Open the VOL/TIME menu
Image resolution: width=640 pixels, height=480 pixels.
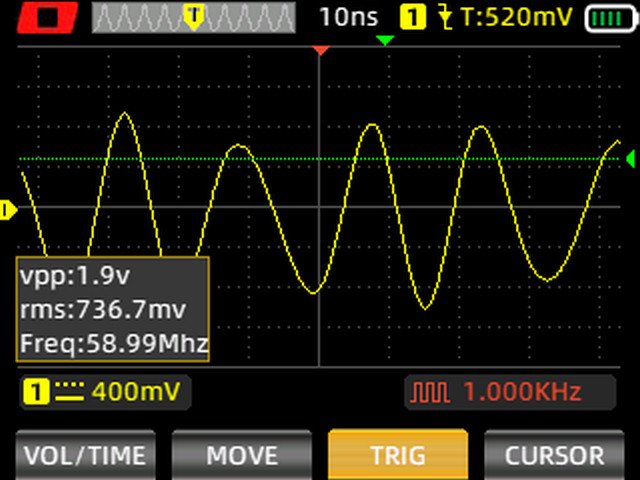(85, 455)
